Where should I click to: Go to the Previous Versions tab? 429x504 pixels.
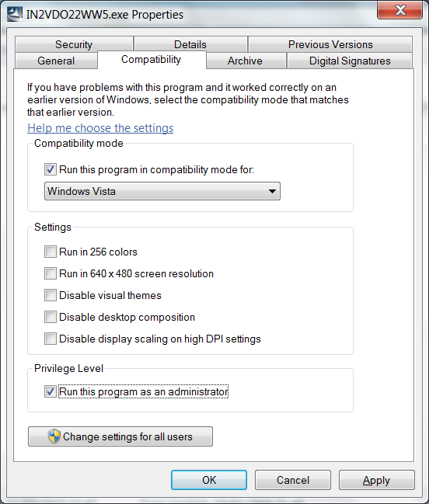pos(330,44)
